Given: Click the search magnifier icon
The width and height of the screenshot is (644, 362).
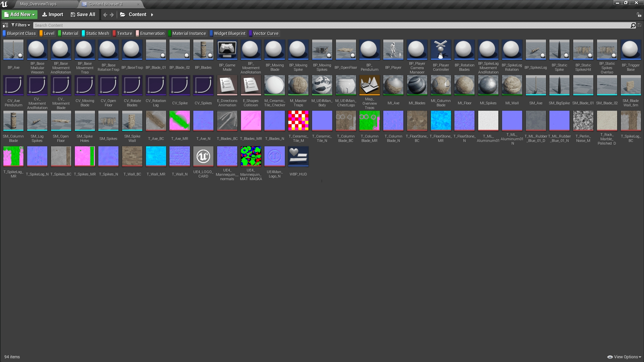Looking at the screenshot, I should click(x=633, y=25).
